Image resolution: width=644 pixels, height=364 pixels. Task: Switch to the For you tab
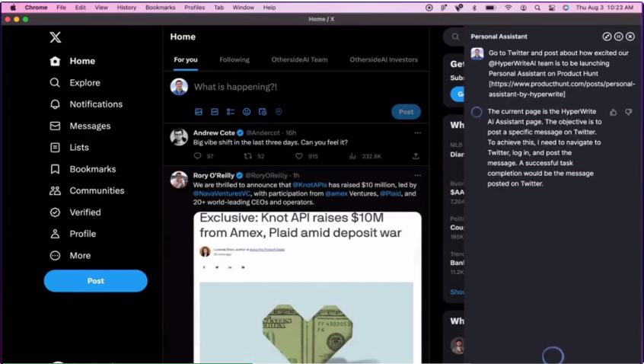(x=186, y=60)
